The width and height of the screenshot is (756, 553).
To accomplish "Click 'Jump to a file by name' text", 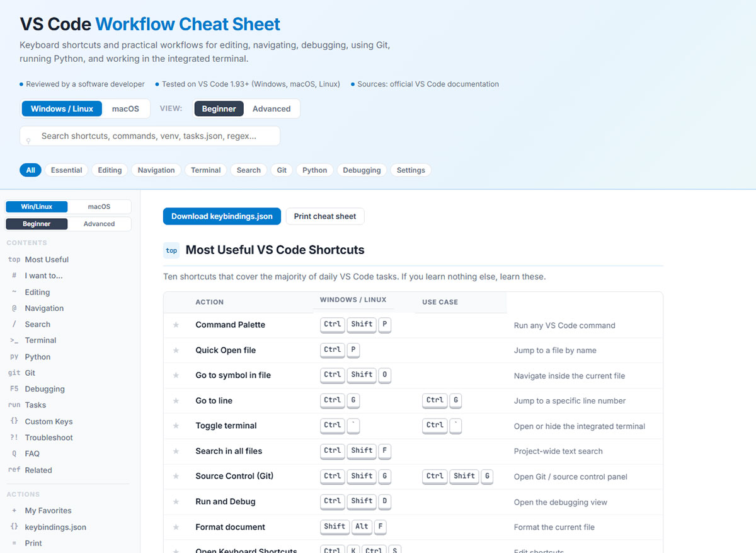I will 555,351.
